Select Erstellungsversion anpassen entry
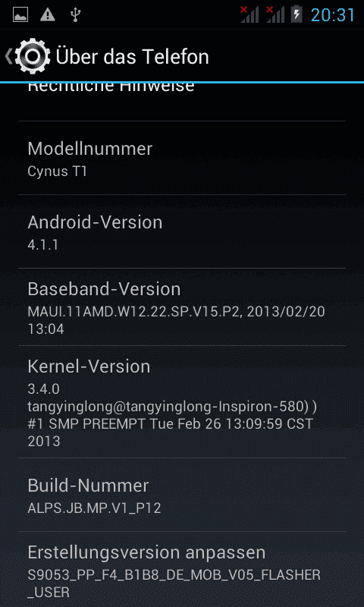This screenshot has height=607, width=364. pyautogui.click(x=182, y=570)
